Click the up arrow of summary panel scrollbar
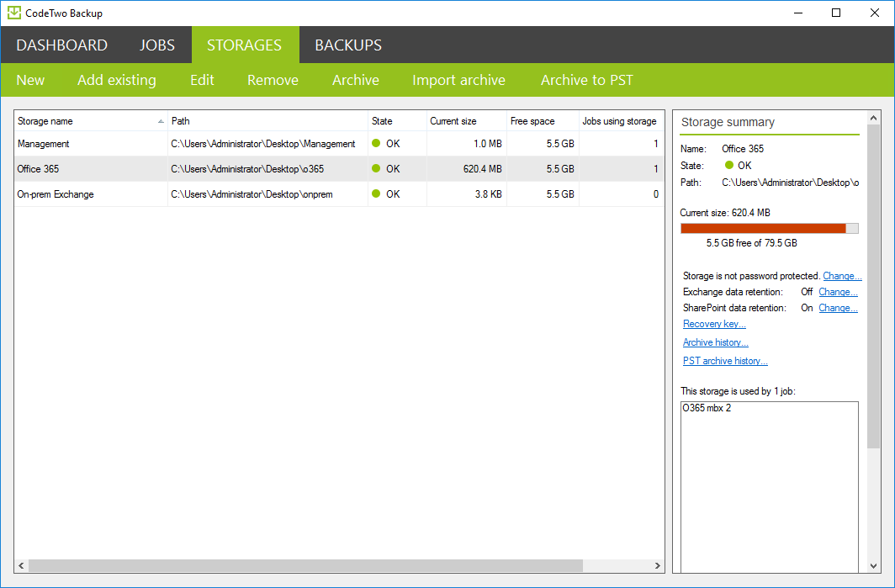895x588 pixels. click(x=873, y=118)
